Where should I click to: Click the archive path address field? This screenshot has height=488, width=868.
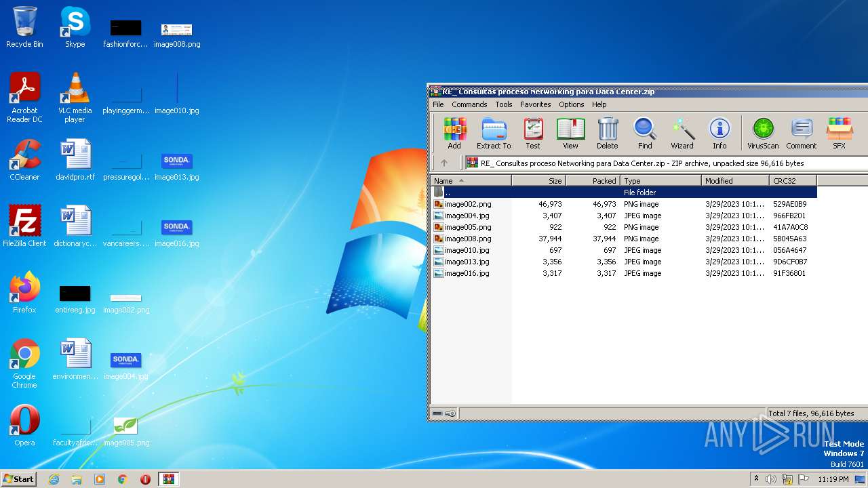tap(666, 163)
